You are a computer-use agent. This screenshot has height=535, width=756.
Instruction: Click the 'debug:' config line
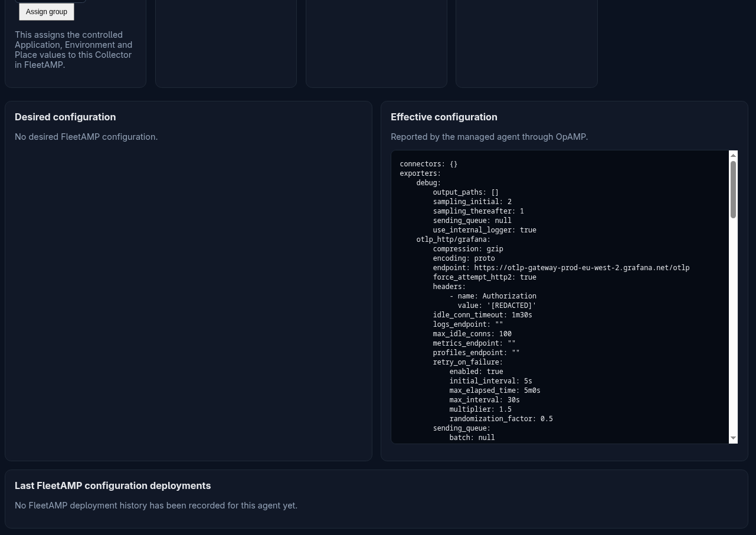pos(428,183)
